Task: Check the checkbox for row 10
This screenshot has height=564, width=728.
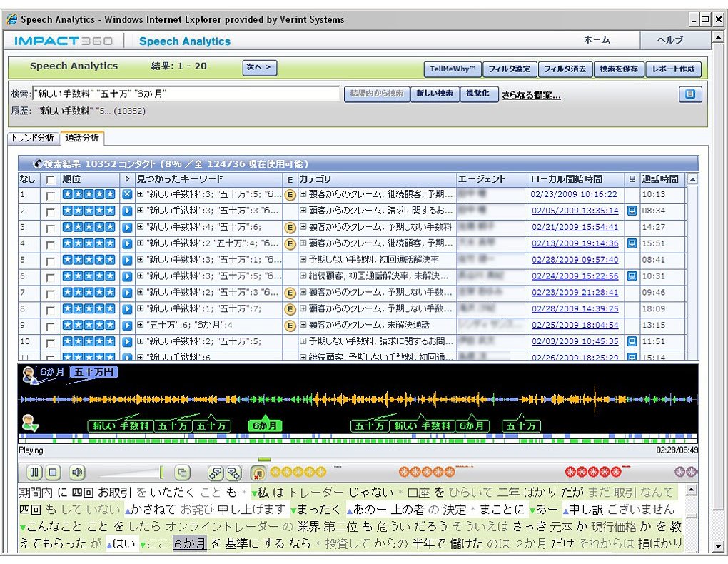Action: [x=50, y=343]
